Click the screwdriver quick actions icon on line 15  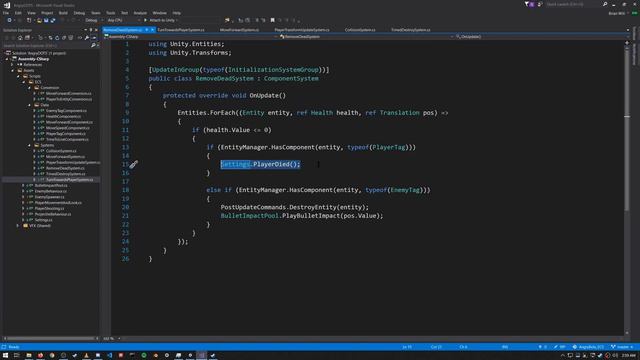click(133, 164)
